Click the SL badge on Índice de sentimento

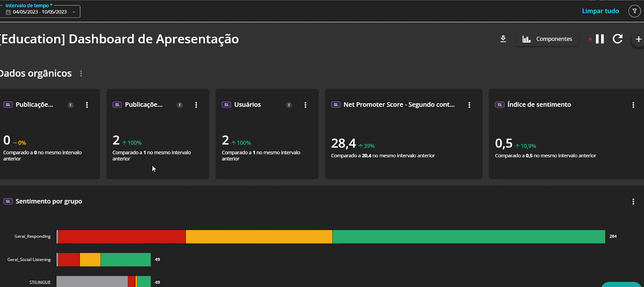click(500, 105)
